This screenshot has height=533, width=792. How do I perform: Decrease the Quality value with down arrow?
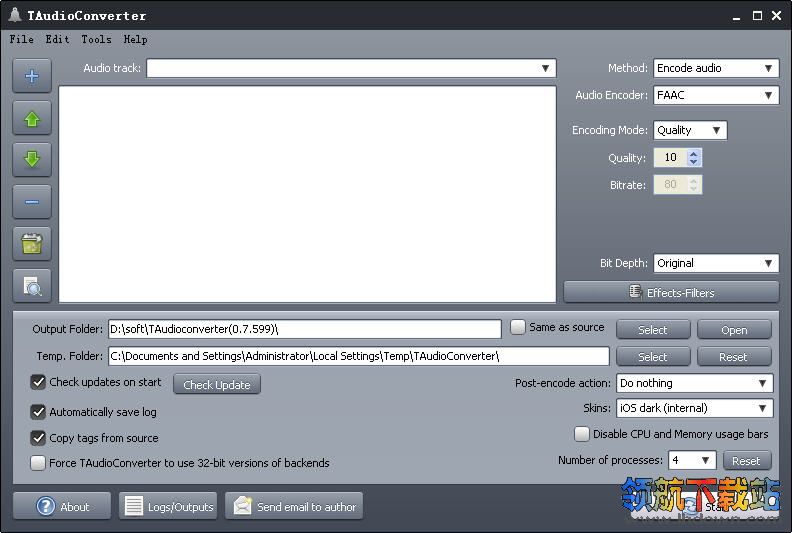(x=694, y=162)
